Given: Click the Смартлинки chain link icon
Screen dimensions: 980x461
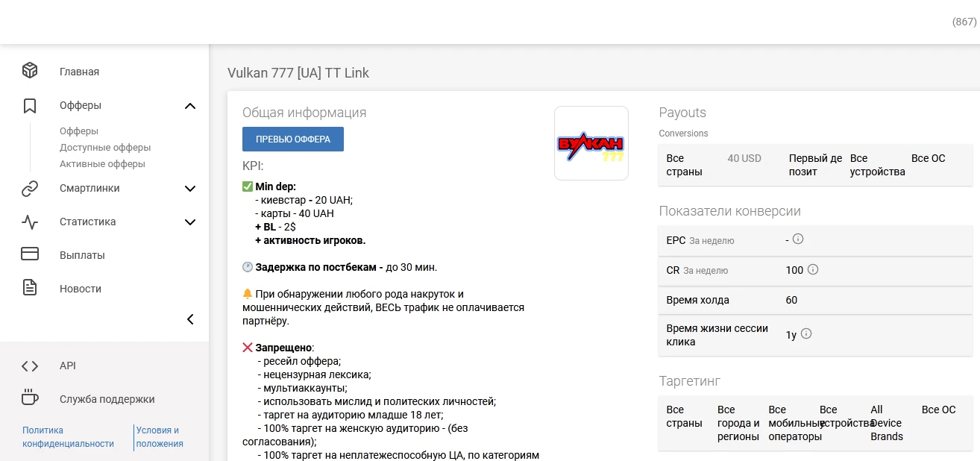Looking at the screenshot, I should (30, 189).
